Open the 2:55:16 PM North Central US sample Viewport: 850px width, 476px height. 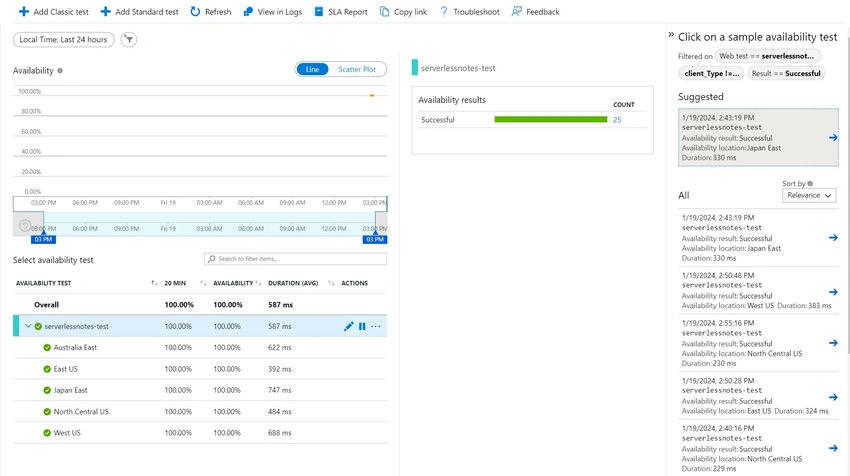tap(758, 343)
